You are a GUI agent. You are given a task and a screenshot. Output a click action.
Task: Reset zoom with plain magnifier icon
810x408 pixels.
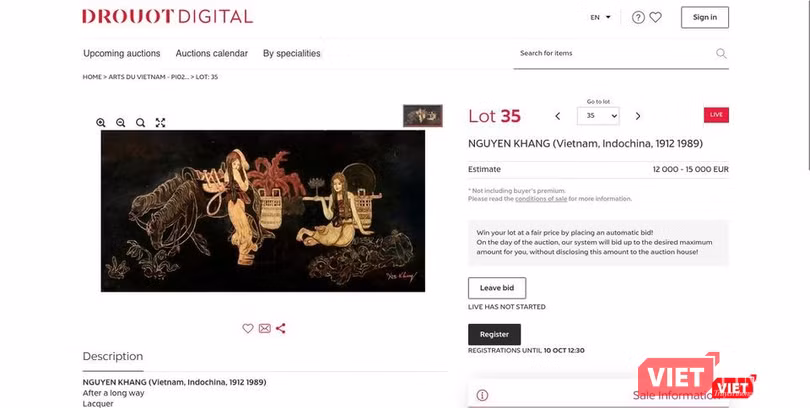pyautogui.click(x=141, y=122)
